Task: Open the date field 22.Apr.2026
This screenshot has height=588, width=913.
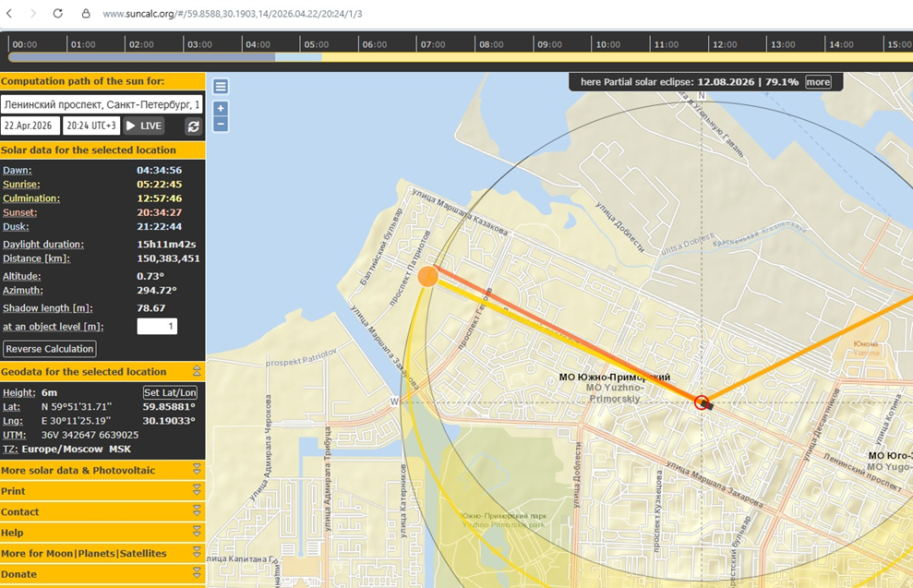Action: pos(29,126)
